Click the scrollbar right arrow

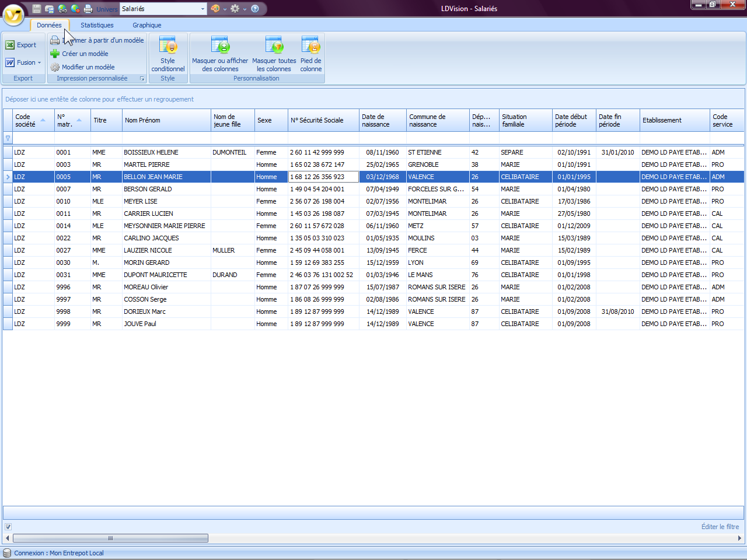[739, 538]
